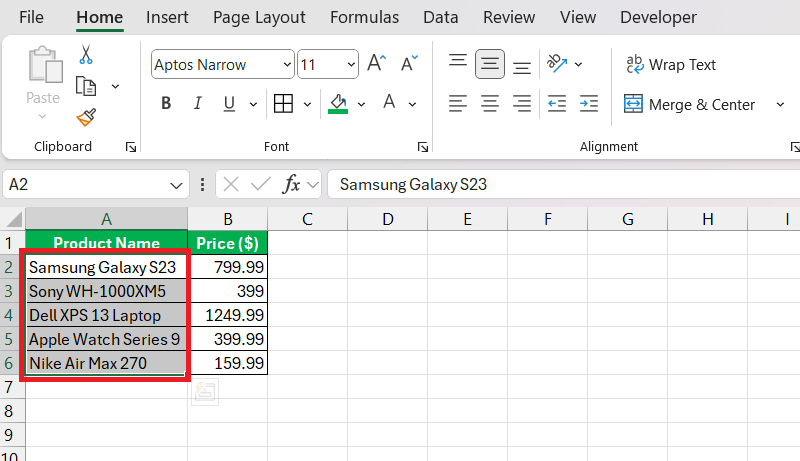800x461 pixels.
Task: Expand the Orientation dropdown arrow
Action: [578, 64]
